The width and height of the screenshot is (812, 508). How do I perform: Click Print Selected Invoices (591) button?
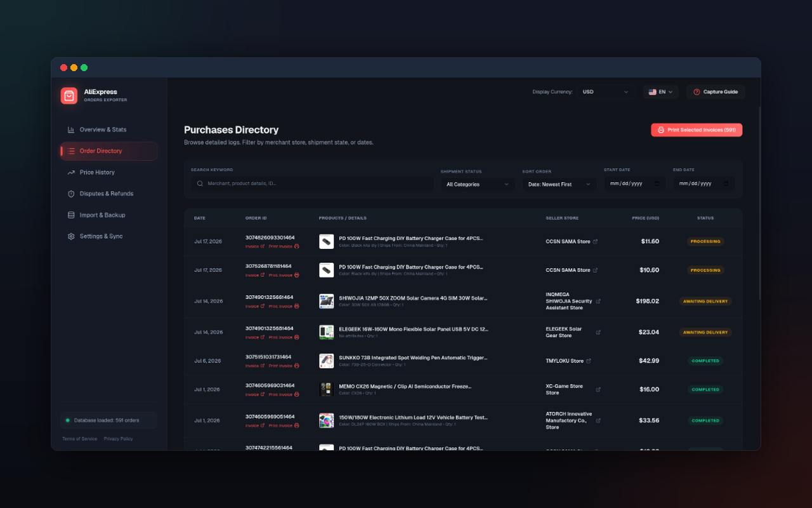click(x=697, y=130)
